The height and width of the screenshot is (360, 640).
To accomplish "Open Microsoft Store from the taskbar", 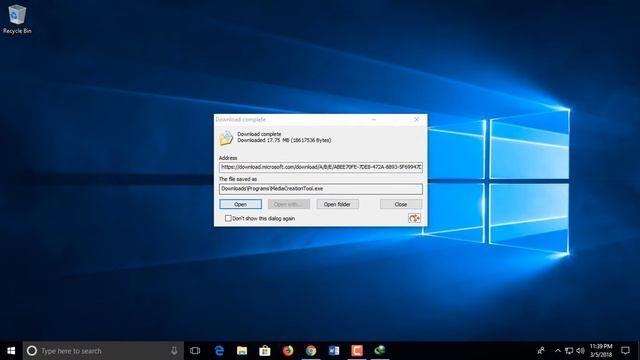I will coord(265,351).
